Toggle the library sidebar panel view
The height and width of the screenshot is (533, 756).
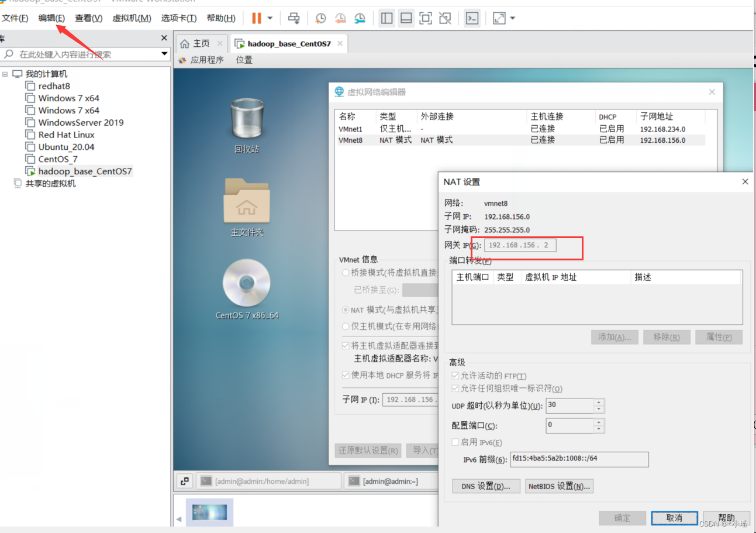click(386, 18)
